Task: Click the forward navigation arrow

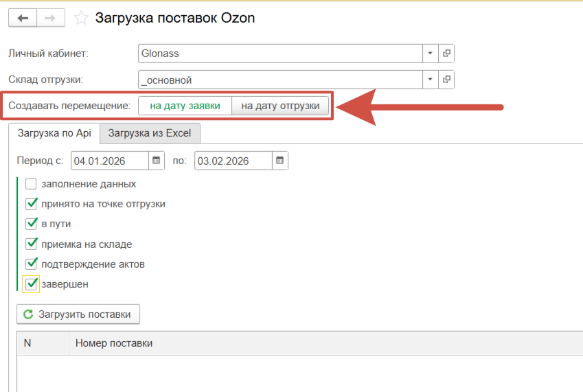Action: (x=50, y=19)
